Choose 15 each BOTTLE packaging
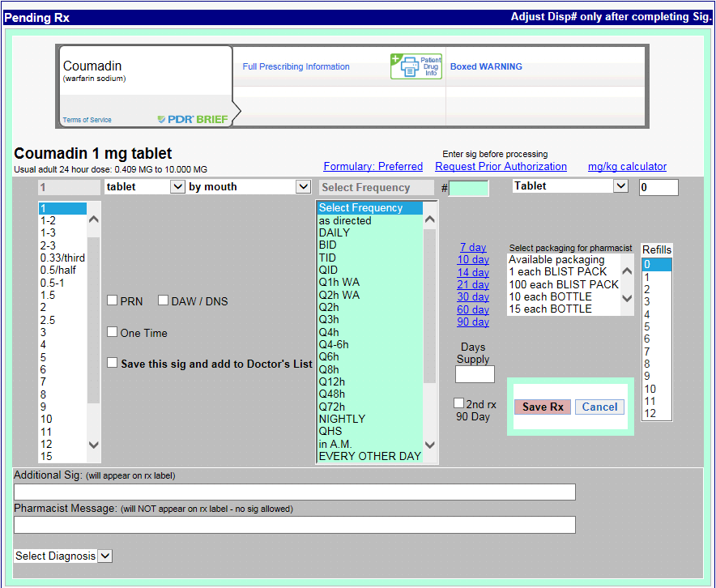716x588 pixels. tap(564, 309)
